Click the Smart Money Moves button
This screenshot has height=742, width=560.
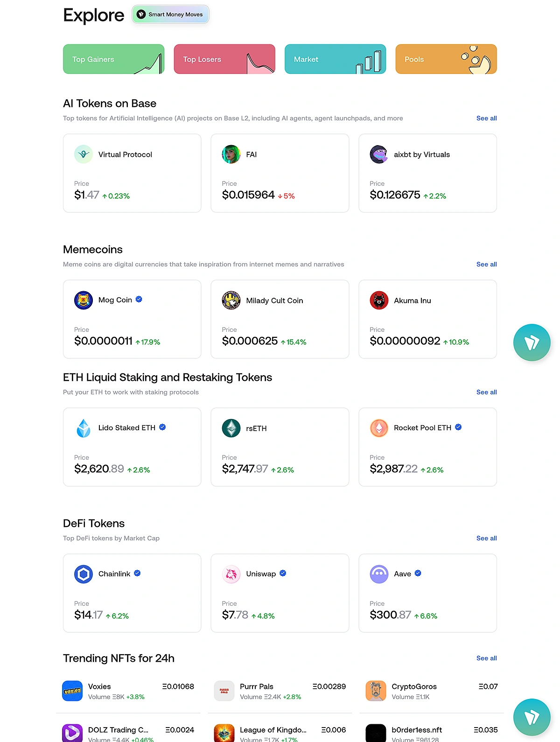tap(170, 14)
